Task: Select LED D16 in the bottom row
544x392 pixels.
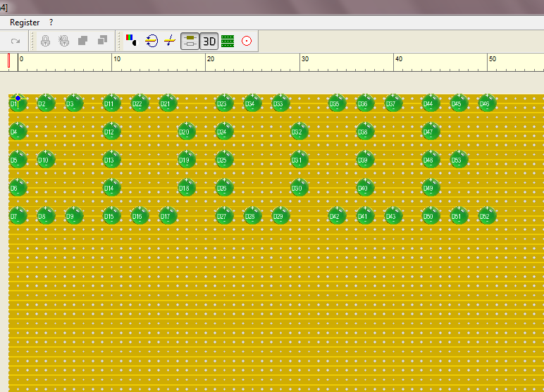Action: point(140,215)
